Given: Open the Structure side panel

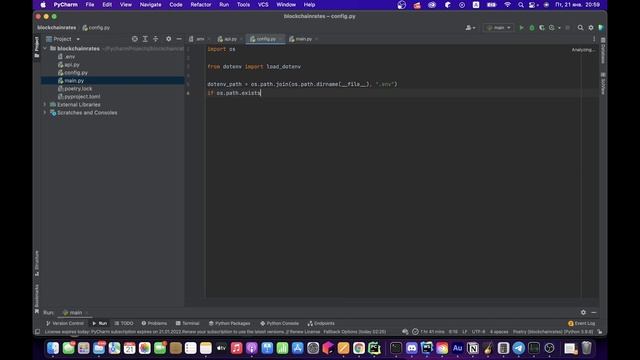Looking at the screenshot, I should tap(37, 263).
